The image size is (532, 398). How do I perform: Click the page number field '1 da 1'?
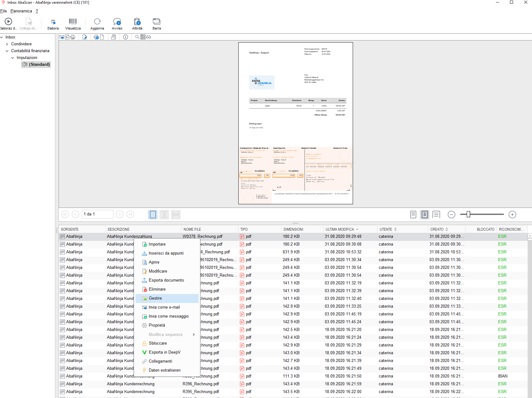[x=97, y=214]
